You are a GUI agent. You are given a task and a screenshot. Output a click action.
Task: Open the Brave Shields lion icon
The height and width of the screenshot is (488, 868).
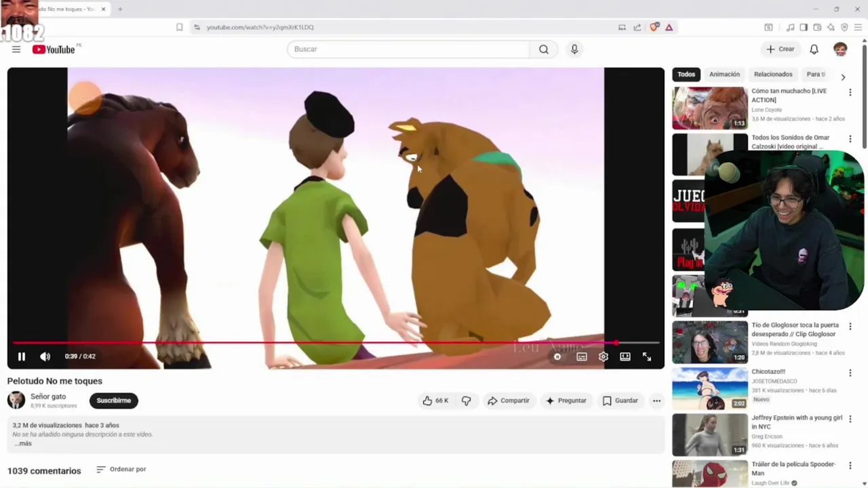click(x=654, y=27)
